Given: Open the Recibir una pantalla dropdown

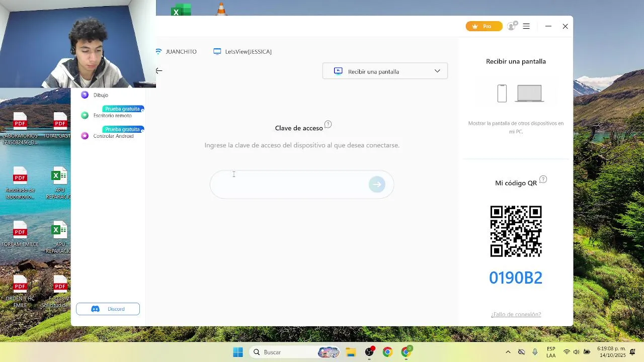Looking at the screenshot, I should [385, 71].
